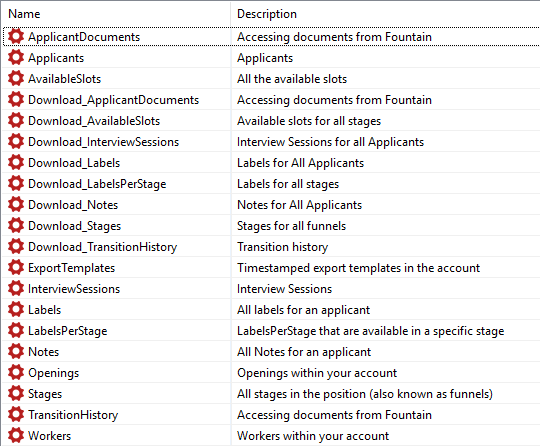Screen dimensions: 540x446
Task: Click the gear icon beside ApplicantDocuments
Action: pos(16,36)
